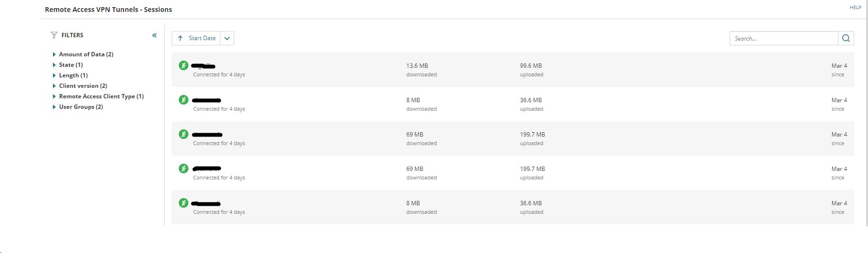868x253 pixels.
Task: Click the Filters funnel icon
Action: pyautogui.click(x=54, y=35)
